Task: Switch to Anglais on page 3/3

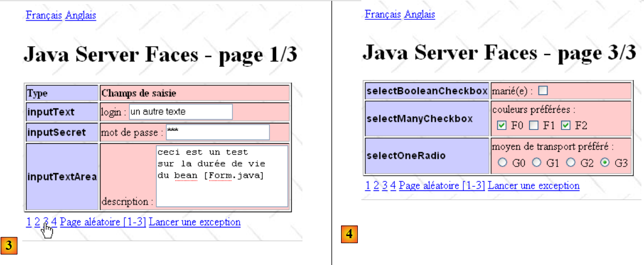Action: [x=419, y=14]
